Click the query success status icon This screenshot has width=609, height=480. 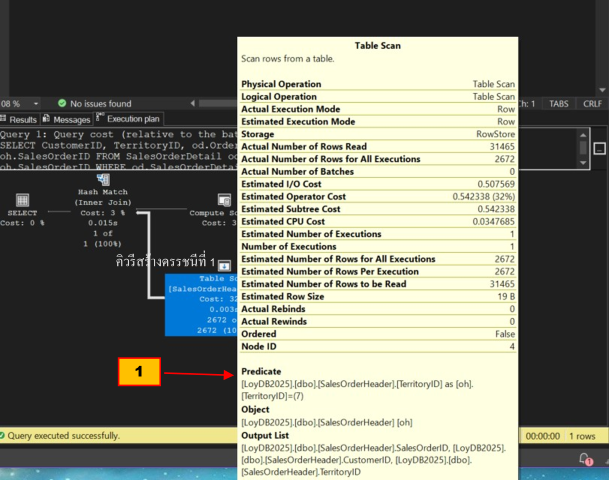tap(5, 436)
